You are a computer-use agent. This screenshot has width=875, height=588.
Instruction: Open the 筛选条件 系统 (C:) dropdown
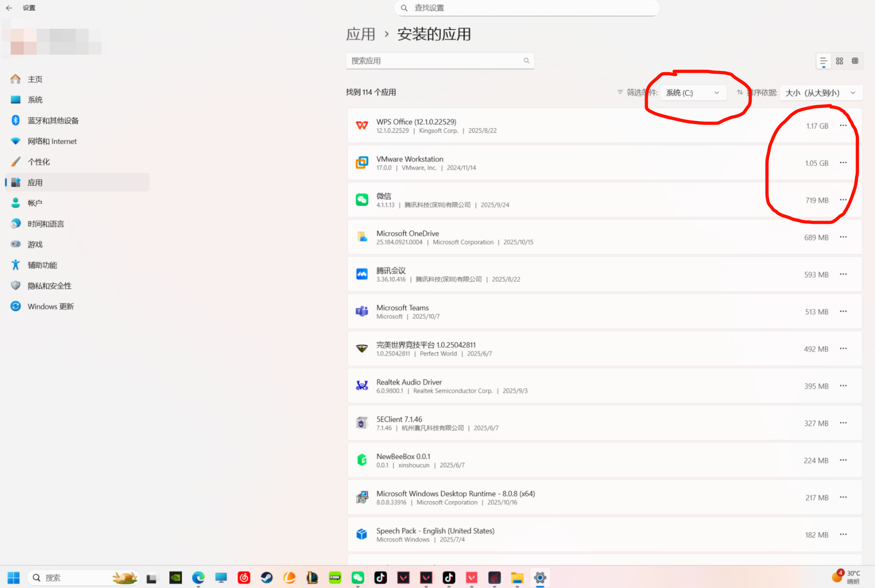(x=693, y=93)
